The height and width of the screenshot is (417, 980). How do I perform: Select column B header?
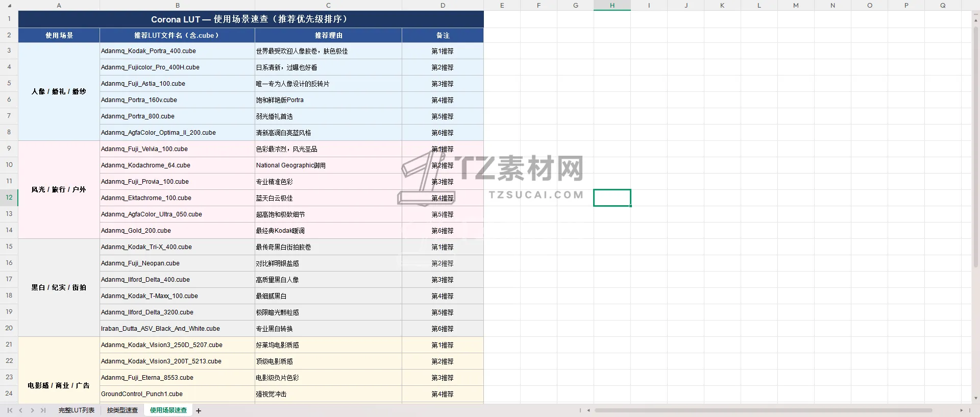coord(178,6)
